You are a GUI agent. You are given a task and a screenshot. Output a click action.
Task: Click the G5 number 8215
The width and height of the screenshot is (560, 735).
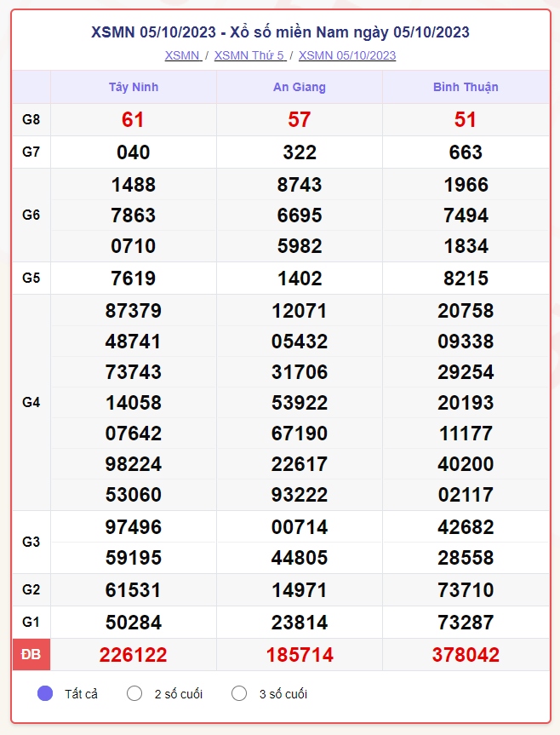(466, 278)
